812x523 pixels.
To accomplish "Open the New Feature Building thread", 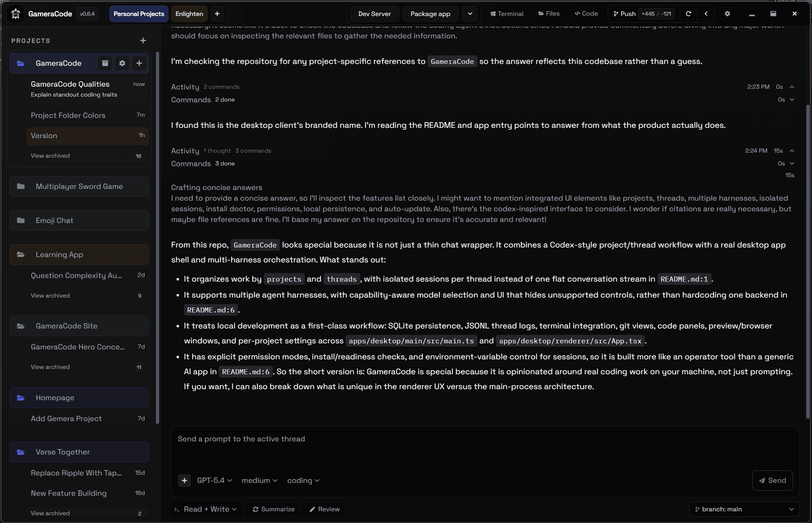I will click(x=88, y=493).
